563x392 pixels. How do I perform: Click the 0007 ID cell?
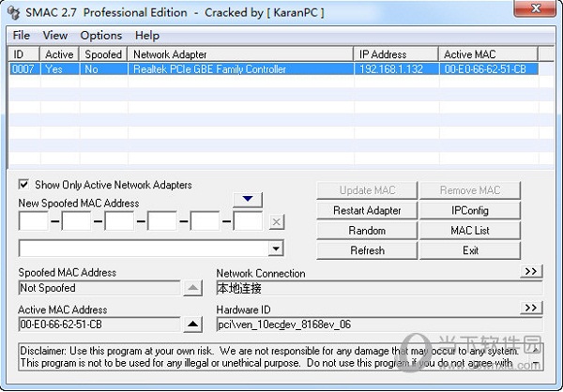coord(24,68)
